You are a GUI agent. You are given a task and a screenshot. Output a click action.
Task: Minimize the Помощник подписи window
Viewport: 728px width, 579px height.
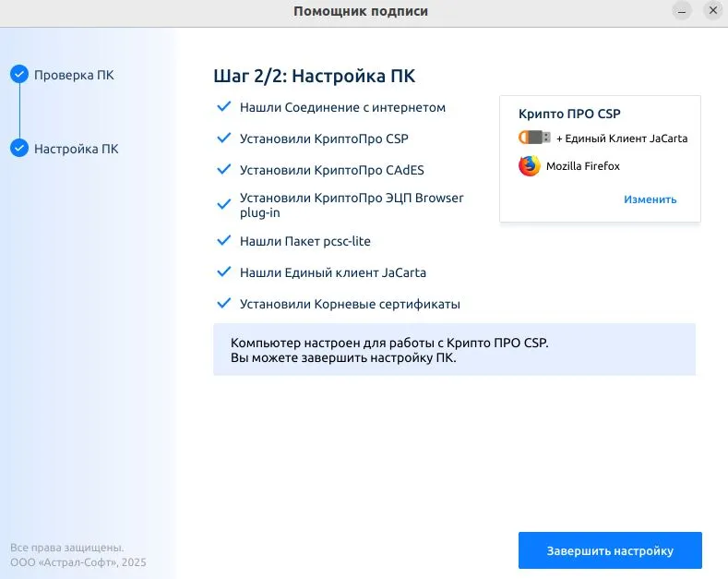682,11
